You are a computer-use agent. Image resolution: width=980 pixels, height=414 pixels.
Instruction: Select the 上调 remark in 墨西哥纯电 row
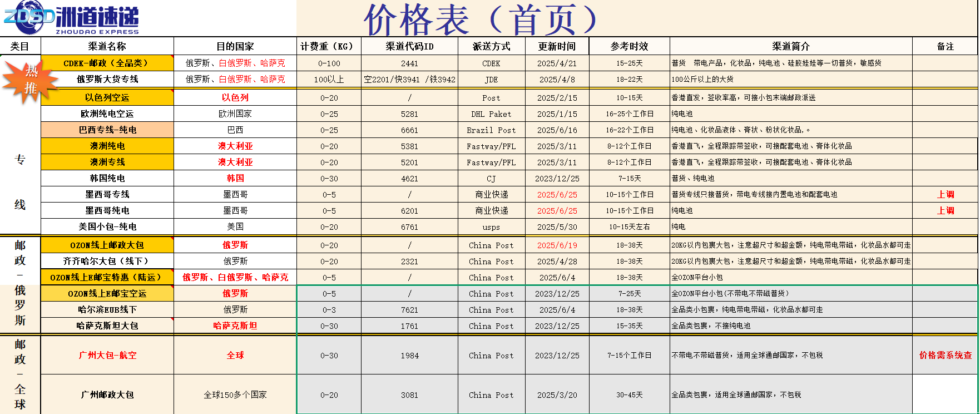point(946,210)
